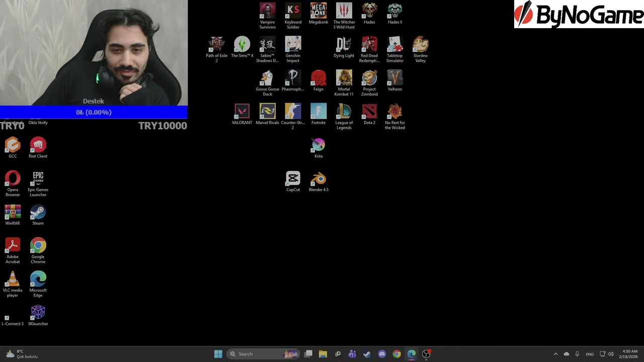The image size is (644, 362).
Task: Launch the Tabletop Simulator icon
Action: pos(395,49)
